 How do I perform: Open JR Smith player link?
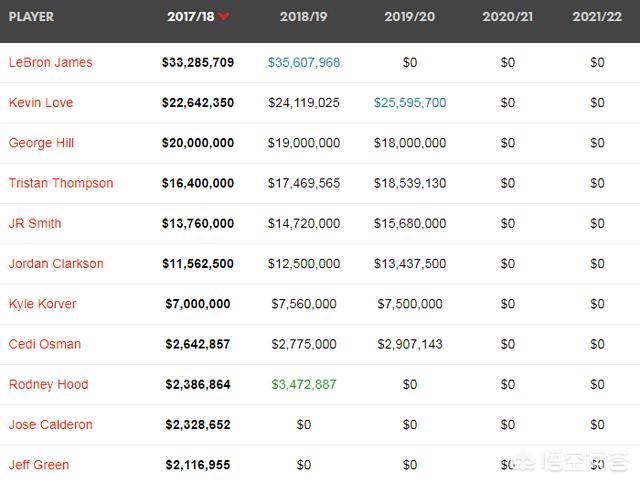point(35,224)
